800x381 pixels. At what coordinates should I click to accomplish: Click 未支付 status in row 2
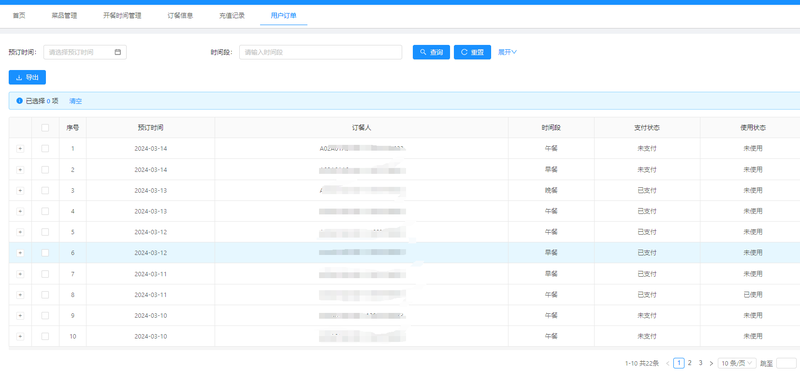point(647,169)
